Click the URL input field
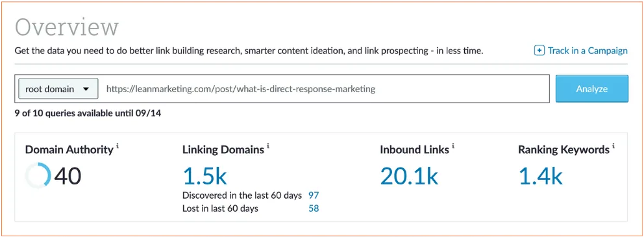This screenshot has height=237, width=644. pos(325,89)
